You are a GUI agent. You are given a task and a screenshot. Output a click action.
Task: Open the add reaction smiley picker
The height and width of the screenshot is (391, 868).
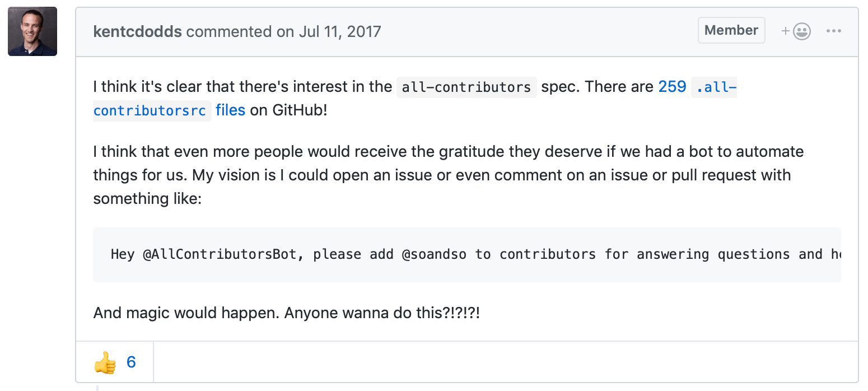796,31
